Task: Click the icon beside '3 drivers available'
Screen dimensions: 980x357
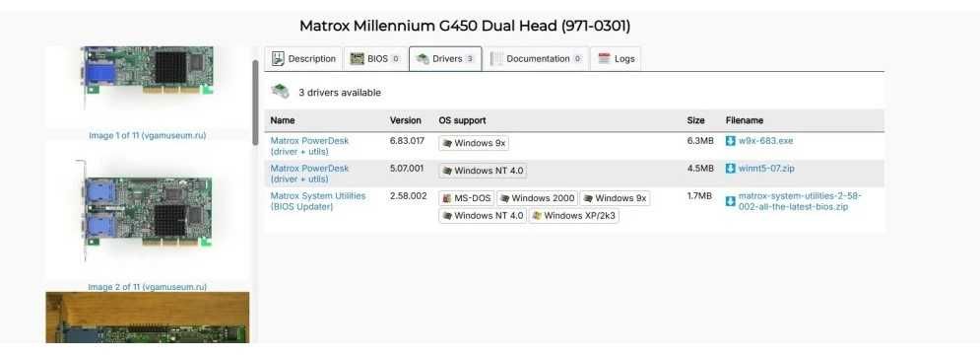Action: click(x=280, y=92)
